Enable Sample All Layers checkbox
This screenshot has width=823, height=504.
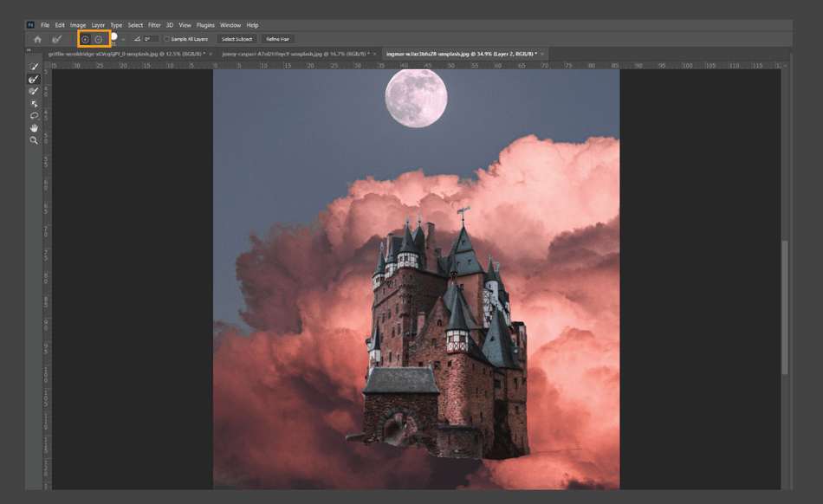coord(167,39)
